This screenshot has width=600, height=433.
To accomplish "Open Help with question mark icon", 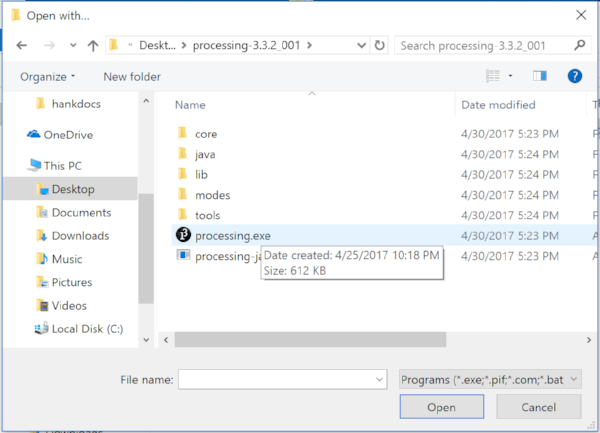I will [574, 76].
